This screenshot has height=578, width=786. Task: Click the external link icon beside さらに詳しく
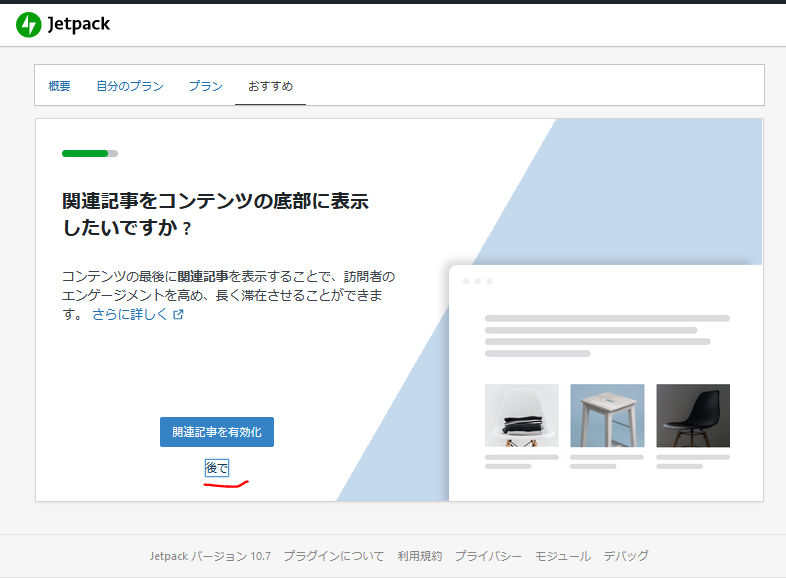pos(178,314)
